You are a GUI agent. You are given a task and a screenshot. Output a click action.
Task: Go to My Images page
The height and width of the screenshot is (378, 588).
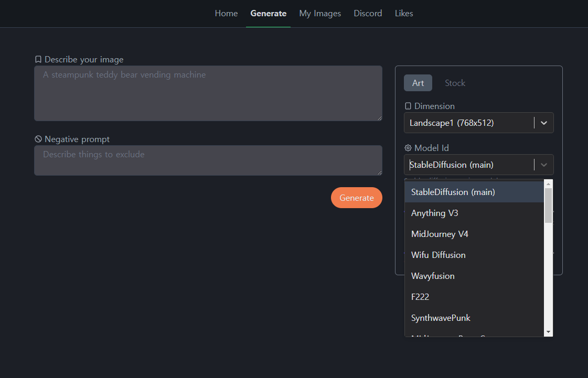(320, 14)
